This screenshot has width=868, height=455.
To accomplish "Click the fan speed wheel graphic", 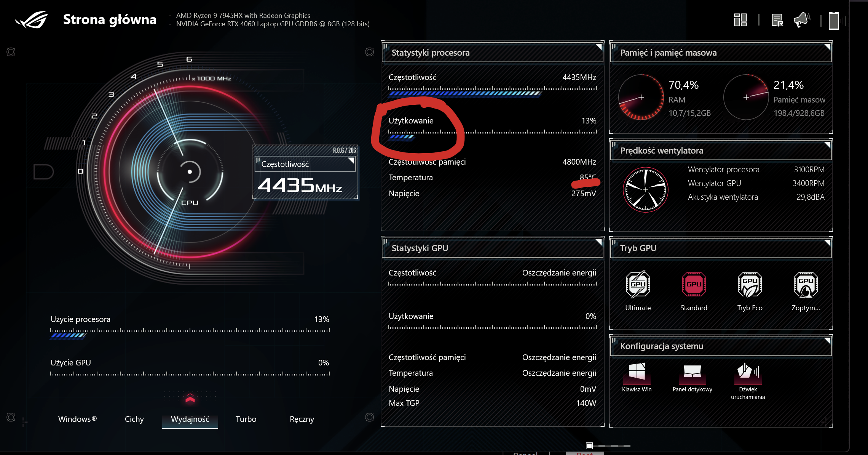I will point(645,189).
